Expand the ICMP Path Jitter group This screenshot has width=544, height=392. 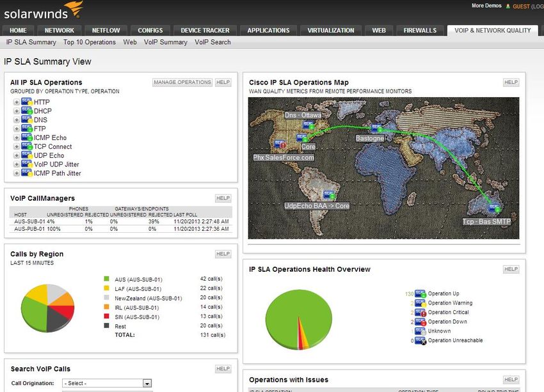click(16, 173)
